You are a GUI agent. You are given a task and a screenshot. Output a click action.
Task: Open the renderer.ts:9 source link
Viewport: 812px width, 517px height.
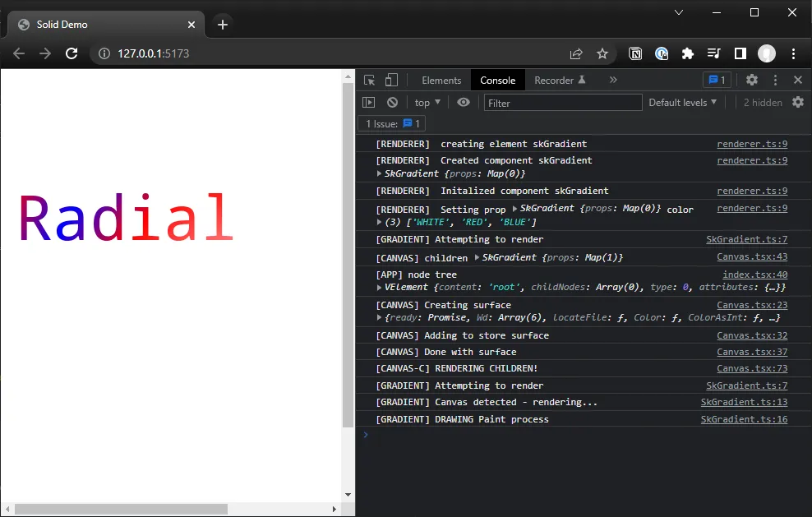point(751,143)
